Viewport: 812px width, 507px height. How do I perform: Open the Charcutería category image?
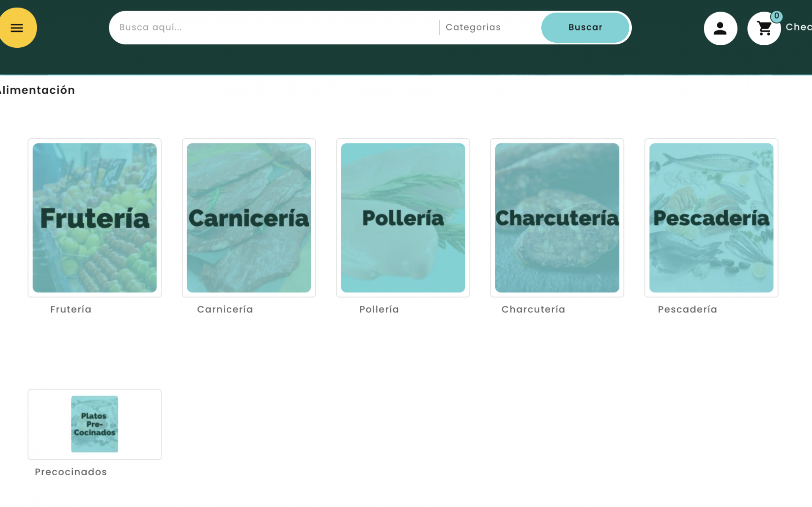click(x=557, y=218)
